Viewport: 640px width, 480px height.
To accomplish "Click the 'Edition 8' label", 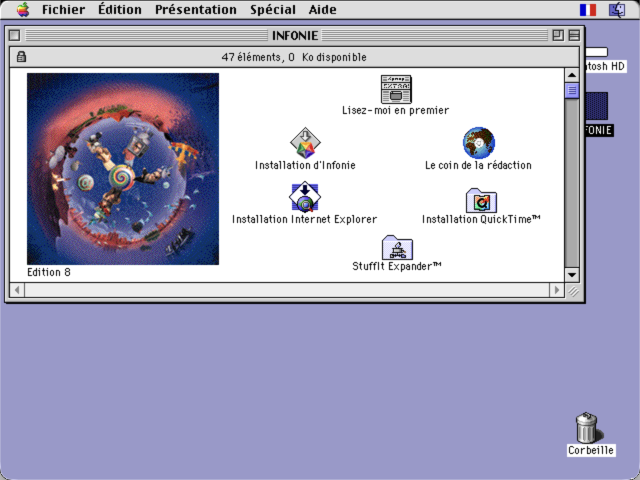I will pos(49,272).
